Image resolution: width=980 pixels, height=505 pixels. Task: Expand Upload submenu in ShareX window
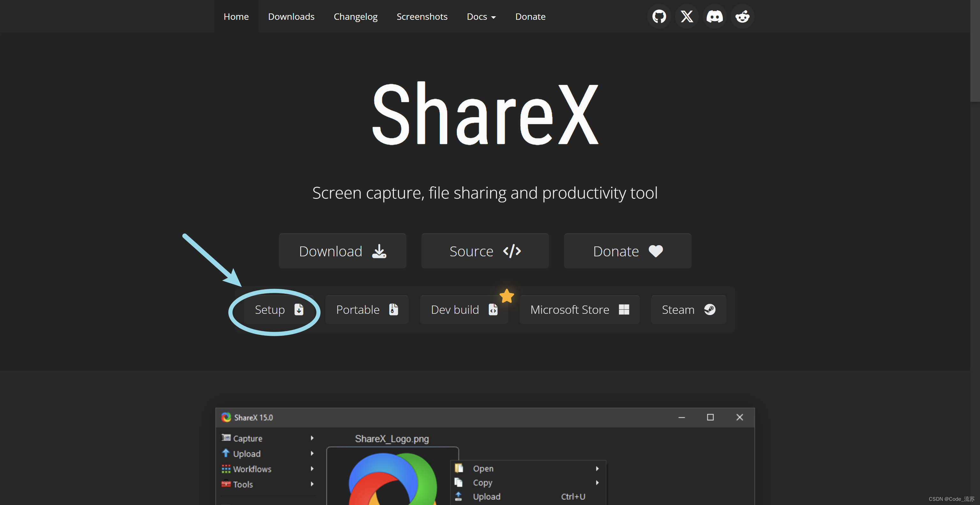point(268,454)
